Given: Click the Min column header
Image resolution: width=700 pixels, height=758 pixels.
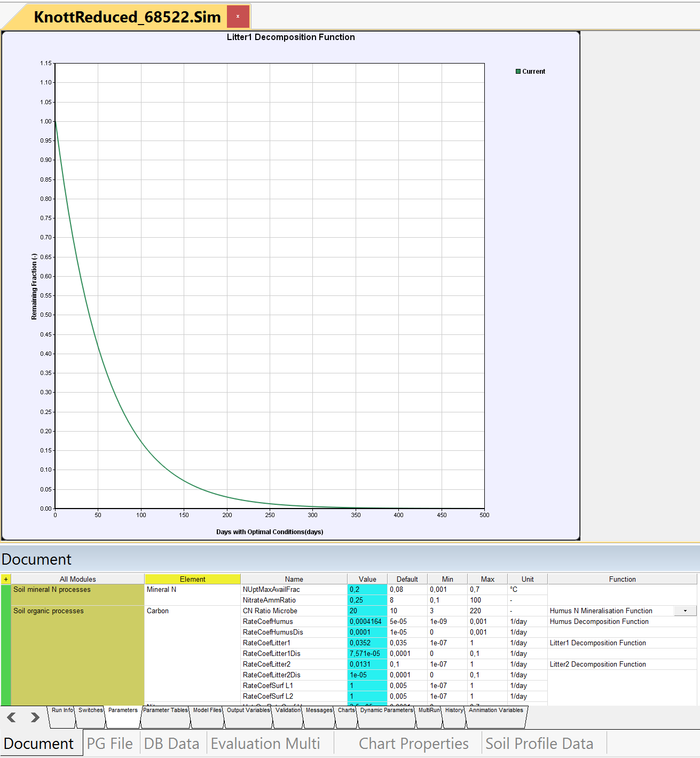Looking at the screenshot, I should pyautogui.click(x=447, y=579).
